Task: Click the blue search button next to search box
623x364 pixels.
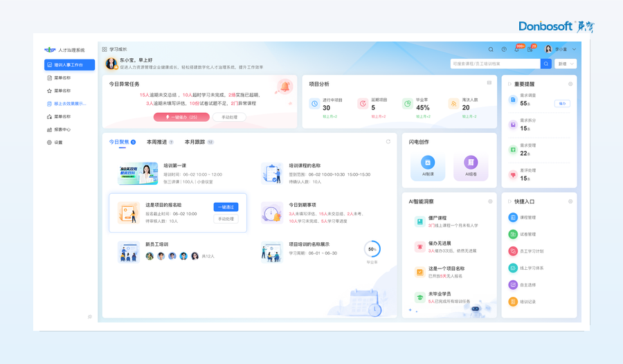Action: (x=546, y=64)
